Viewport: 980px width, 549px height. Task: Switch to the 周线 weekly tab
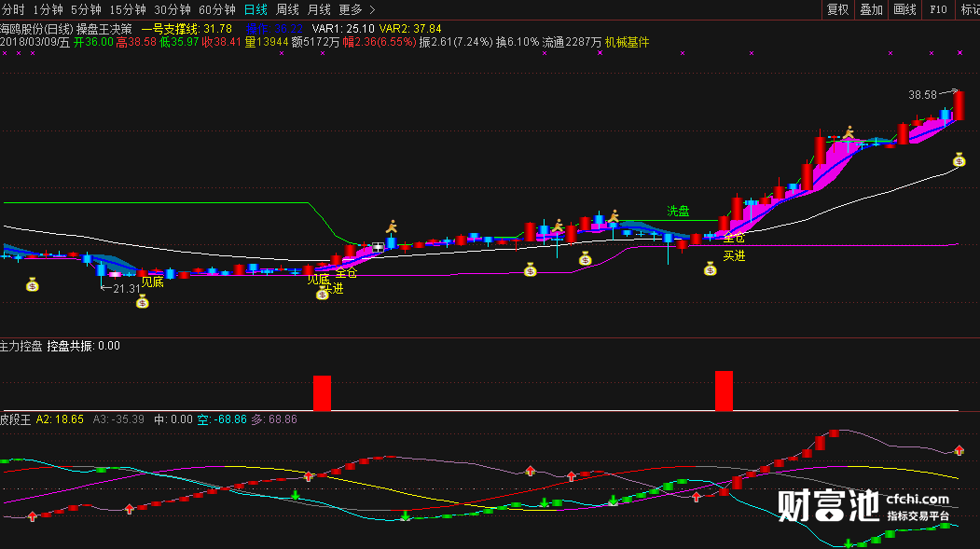click(x=287, y=10)
